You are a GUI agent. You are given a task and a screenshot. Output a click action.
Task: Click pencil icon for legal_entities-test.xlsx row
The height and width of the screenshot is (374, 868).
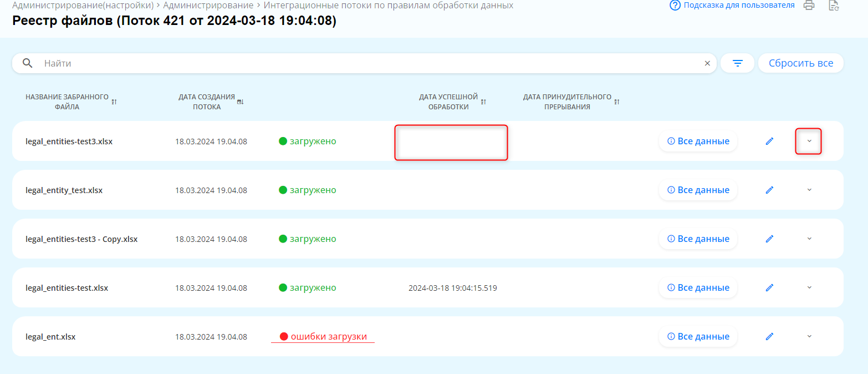769,288
